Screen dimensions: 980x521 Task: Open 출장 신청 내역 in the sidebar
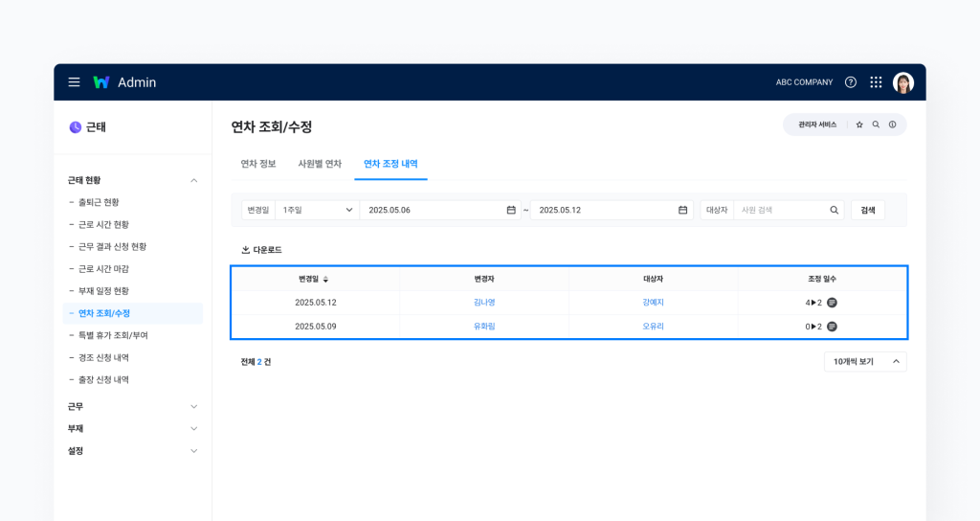click(x=103, y=379)
